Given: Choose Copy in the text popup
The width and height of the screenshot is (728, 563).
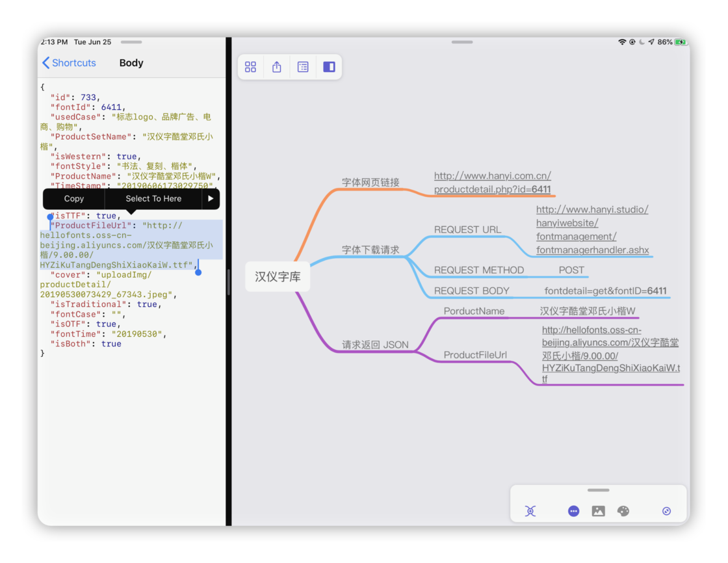Looking at the screenshot, I should 74,199.
